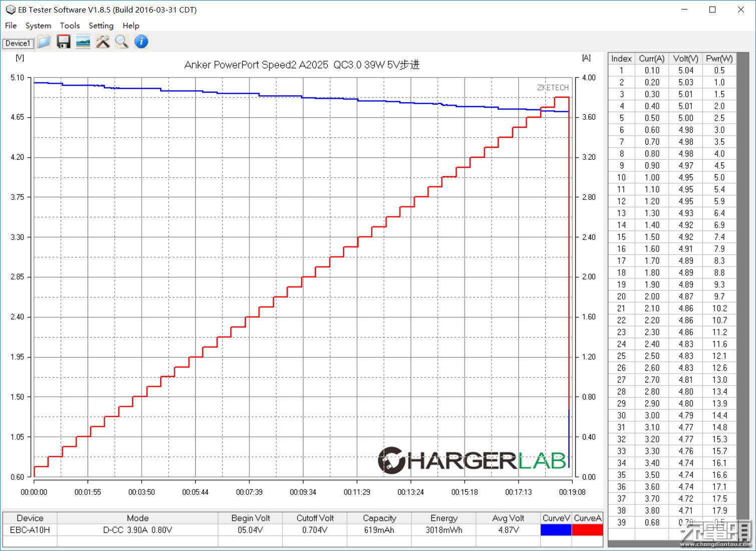756x551 pixels.
Task: Open settings via hammer and wrench icon
Action: [103, 42]
